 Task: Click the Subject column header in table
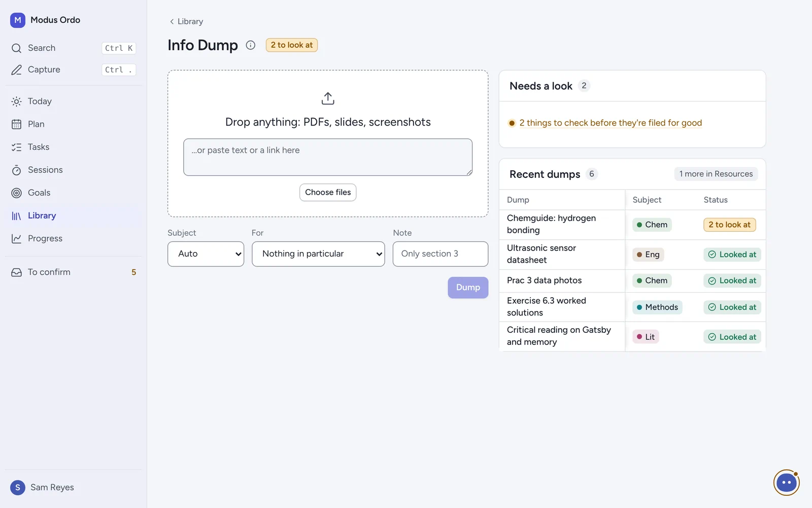point(647,200)
